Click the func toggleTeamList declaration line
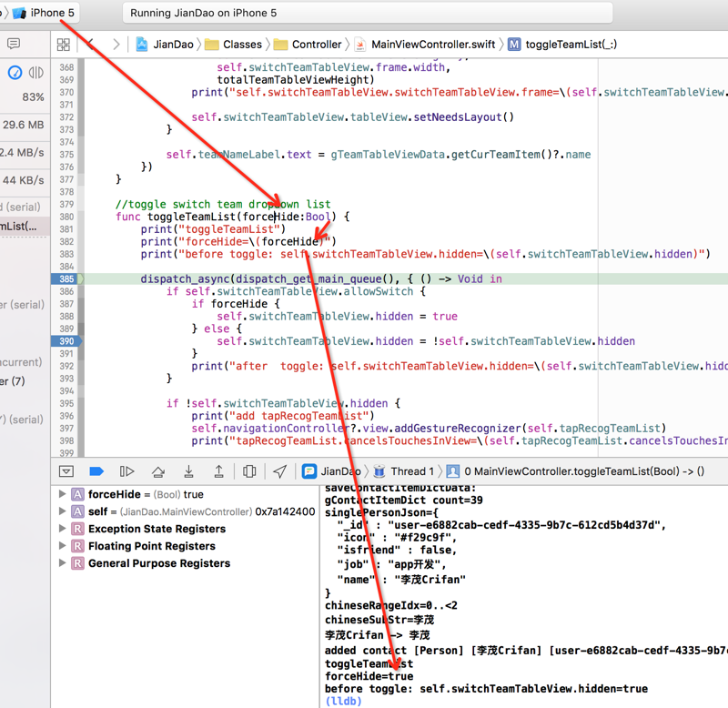728x708 pixels. coord(233,217)
